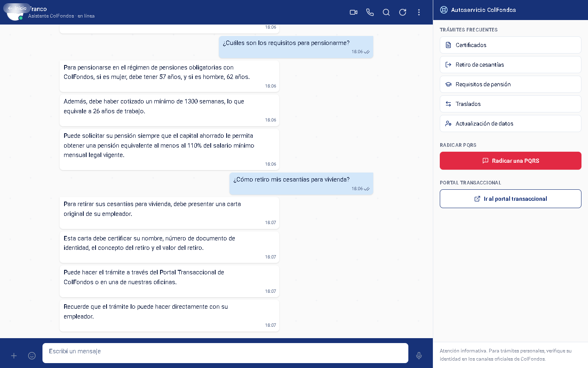This screenshot has height=368, width=588.
Task: Open Ir al portal transaccional link
Action: 510,199
